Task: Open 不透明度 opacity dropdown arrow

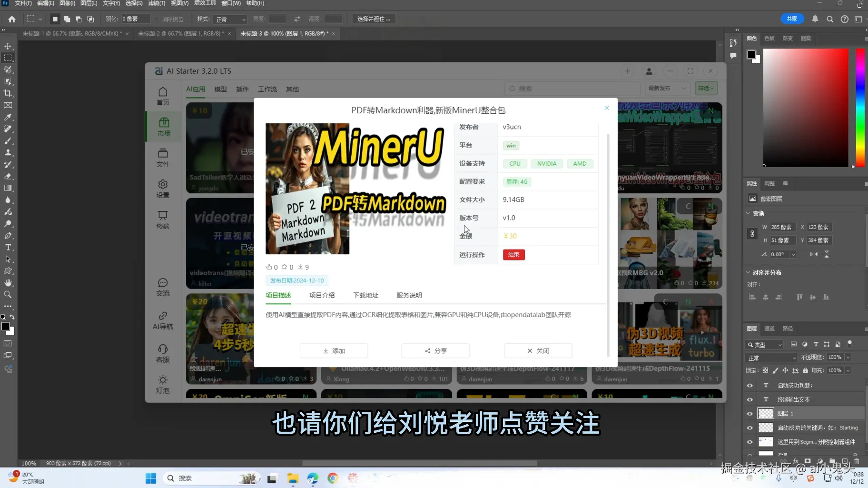Action: (848, 357)
